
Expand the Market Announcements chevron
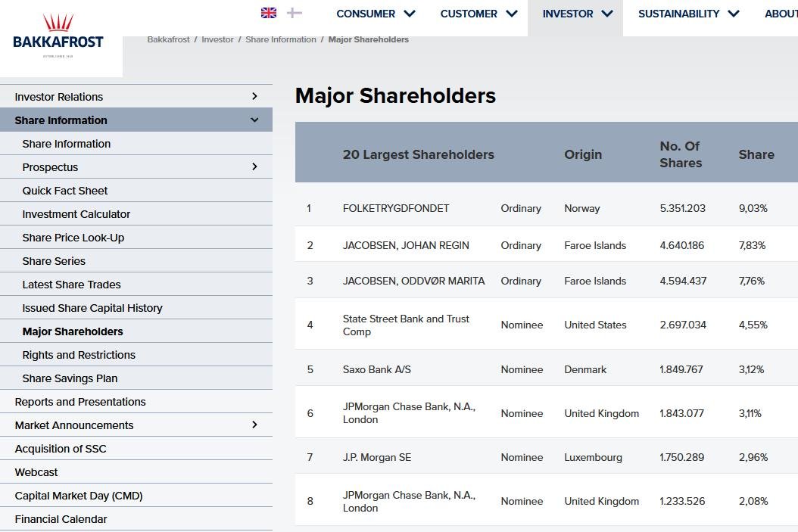254,425
